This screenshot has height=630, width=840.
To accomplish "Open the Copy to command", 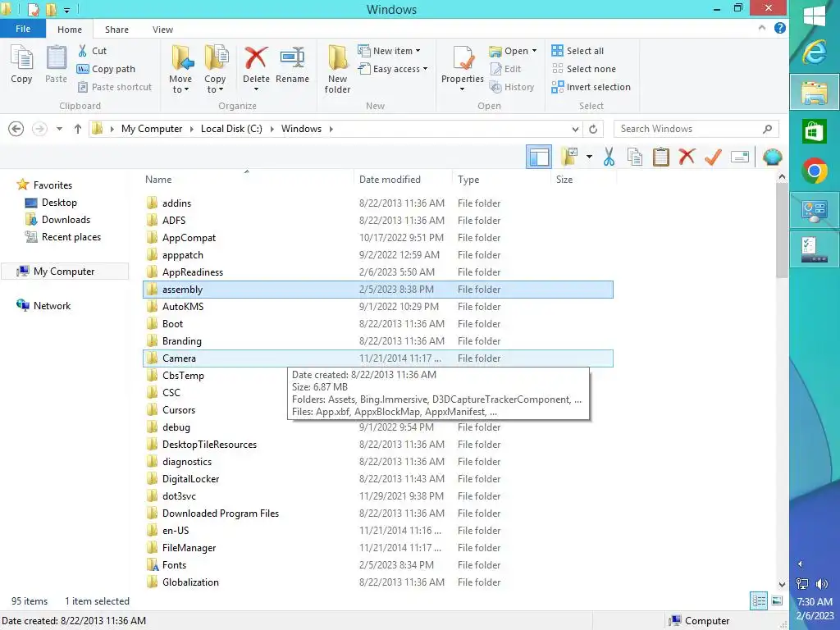I will click(x=215, y=69).
